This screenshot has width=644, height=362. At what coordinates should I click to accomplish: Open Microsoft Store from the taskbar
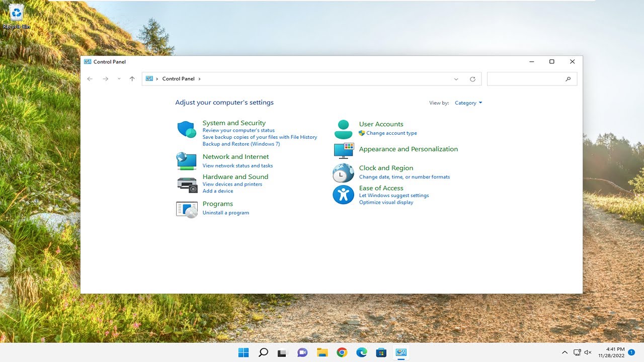coord(381,352)
